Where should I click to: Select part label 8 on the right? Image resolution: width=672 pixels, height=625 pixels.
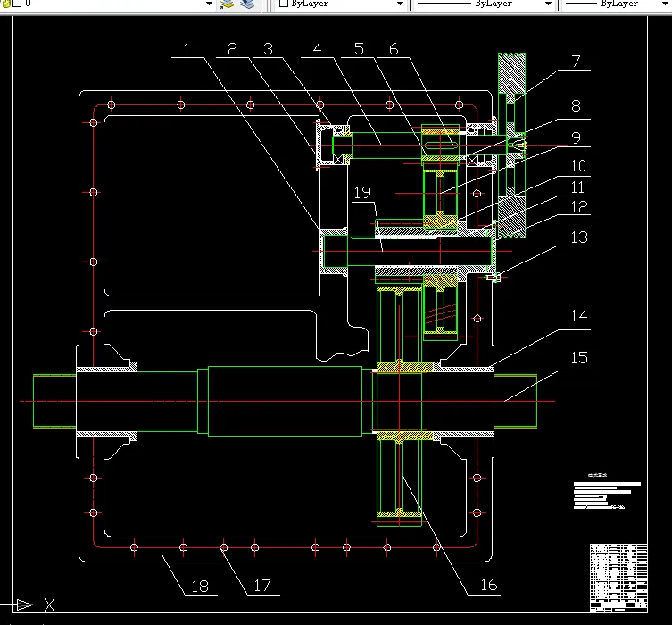576,106
